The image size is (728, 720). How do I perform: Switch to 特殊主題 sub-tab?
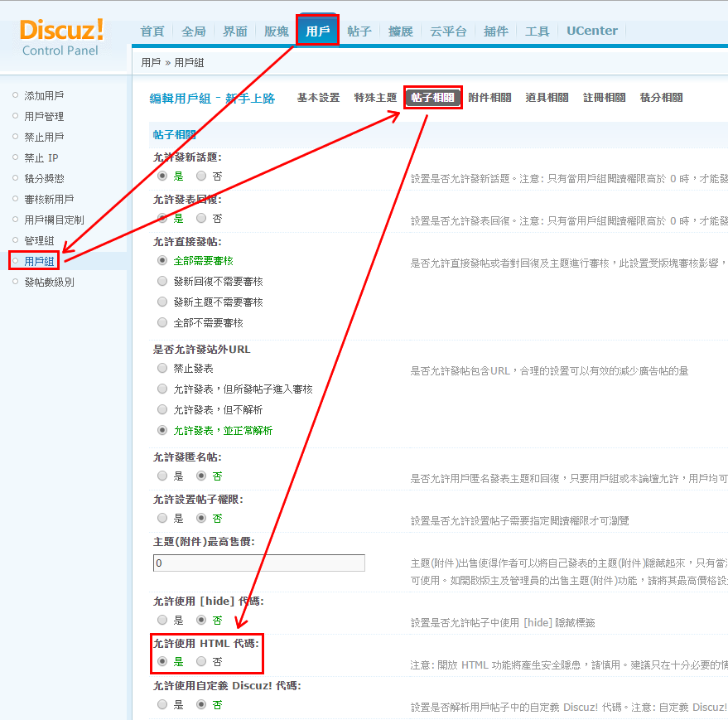pyautogui.click(x=375, y=98)
